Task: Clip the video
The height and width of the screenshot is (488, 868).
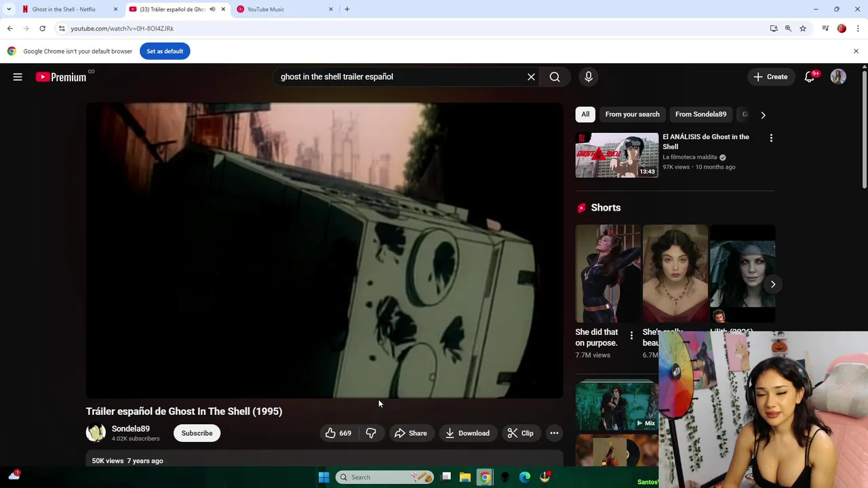Action: coord(520,433)
